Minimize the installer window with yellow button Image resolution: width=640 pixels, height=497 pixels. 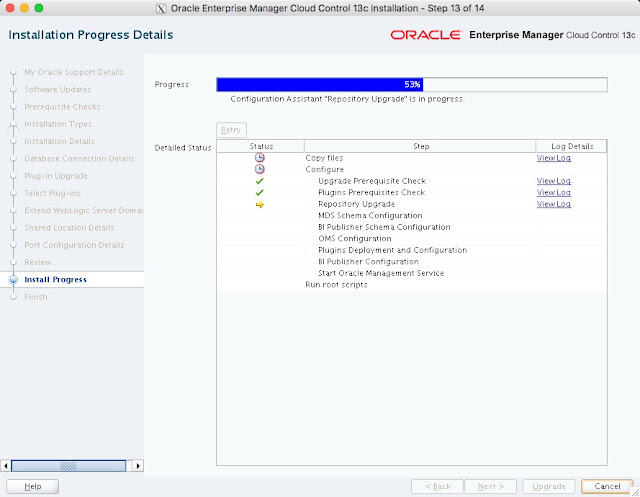(24, 8)
